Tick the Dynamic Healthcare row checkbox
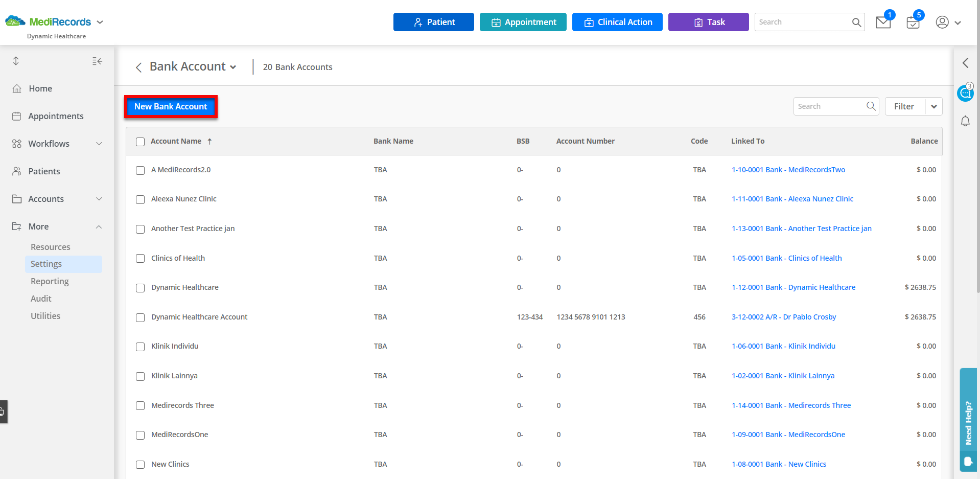 140,288
